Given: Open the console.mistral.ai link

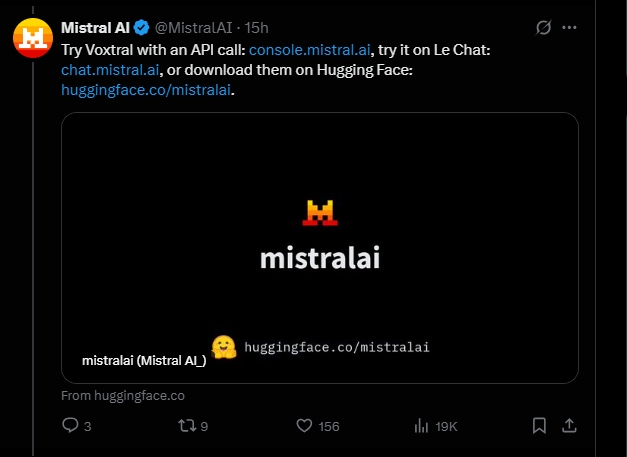Looking at the screenshot, I should [x=310, y=49].
